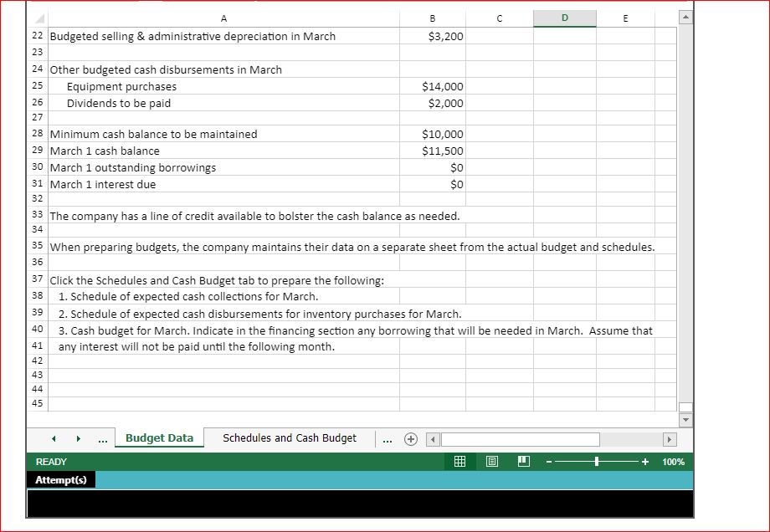Screen dimensions: 770x532
Task: Click the Attempt(s) button
Action: (59, 479)
